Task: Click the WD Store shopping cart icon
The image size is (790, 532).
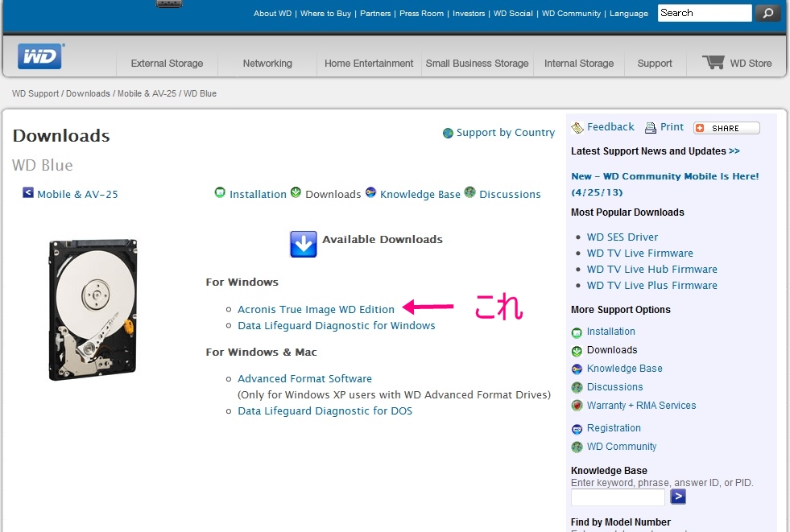Action: [713, 63]
